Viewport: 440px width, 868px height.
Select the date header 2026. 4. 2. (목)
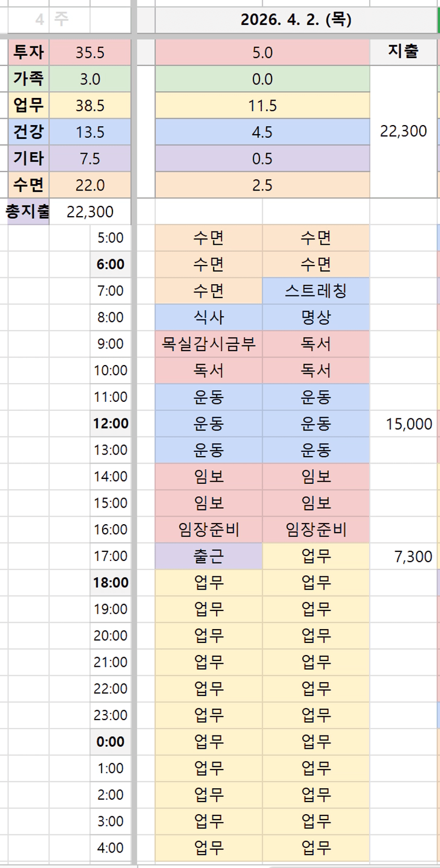[296, 20]
